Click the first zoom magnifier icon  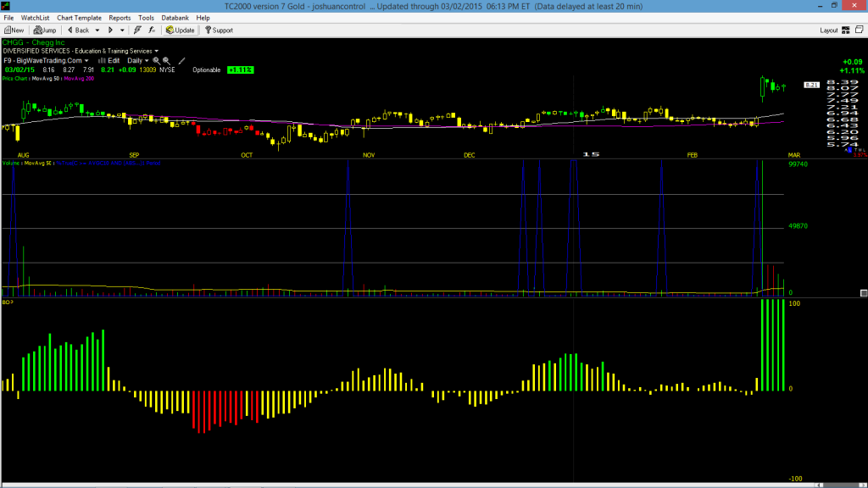pos(156,61)
